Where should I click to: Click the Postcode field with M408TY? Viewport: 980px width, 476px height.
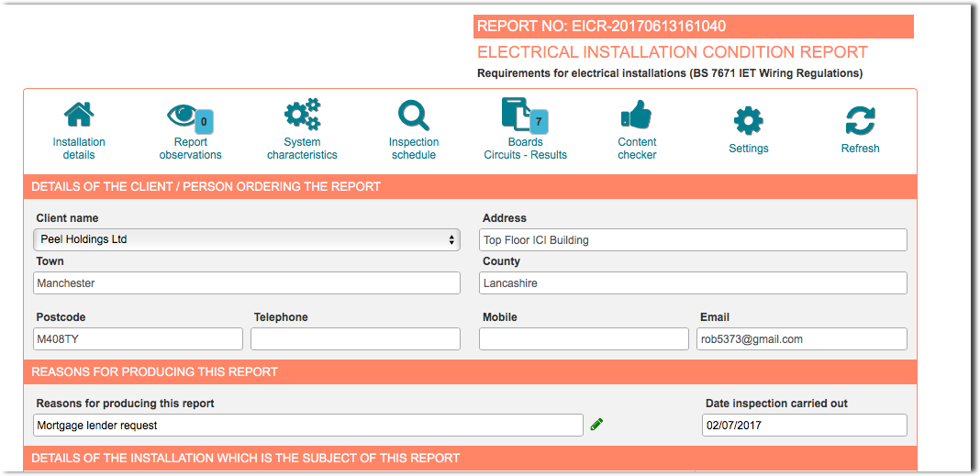pos(139,339)
